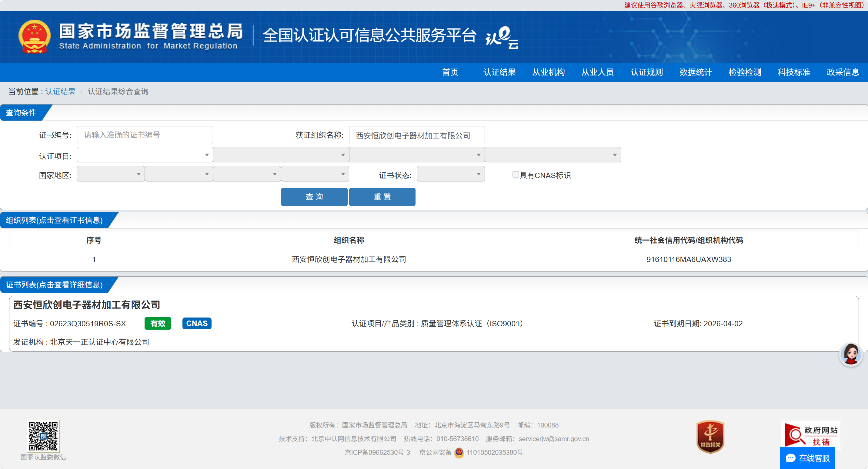Open the customer service avatar assistant
Viewport: 868px width, 469px height.
[x=850, y=354]
